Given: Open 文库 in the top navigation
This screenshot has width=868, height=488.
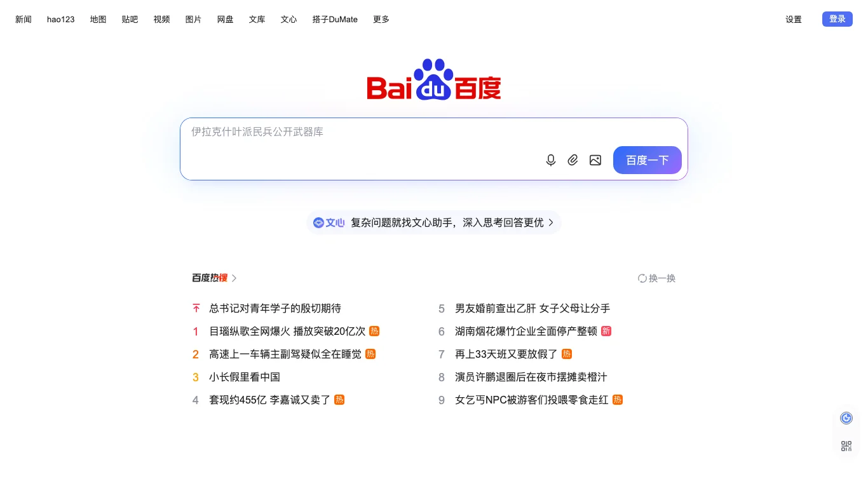Looking at the screenshot, I should tap(257, 20).
